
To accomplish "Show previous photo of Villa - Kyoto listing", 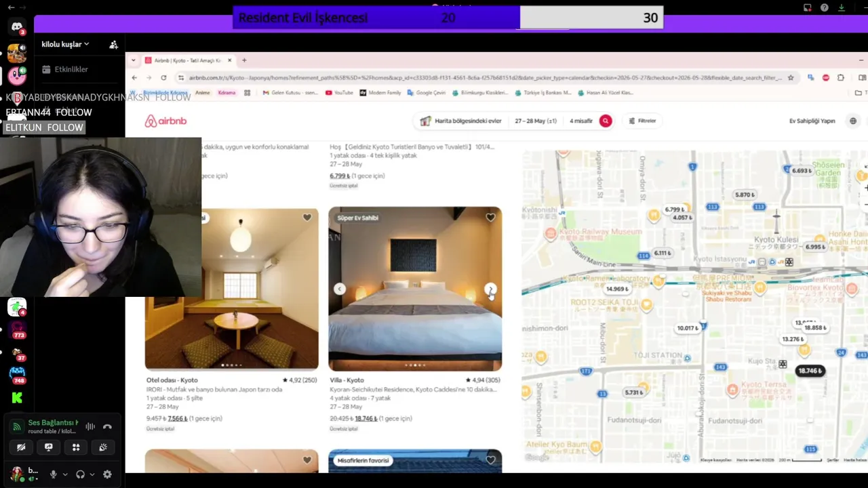I will point(340,289).
